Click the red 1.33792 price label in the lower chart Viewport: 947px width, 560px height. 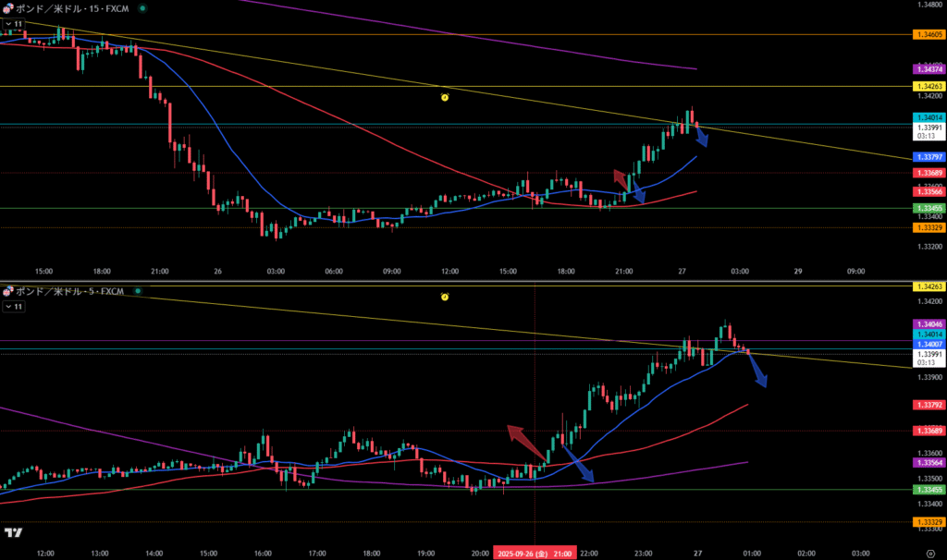(928, 404)
